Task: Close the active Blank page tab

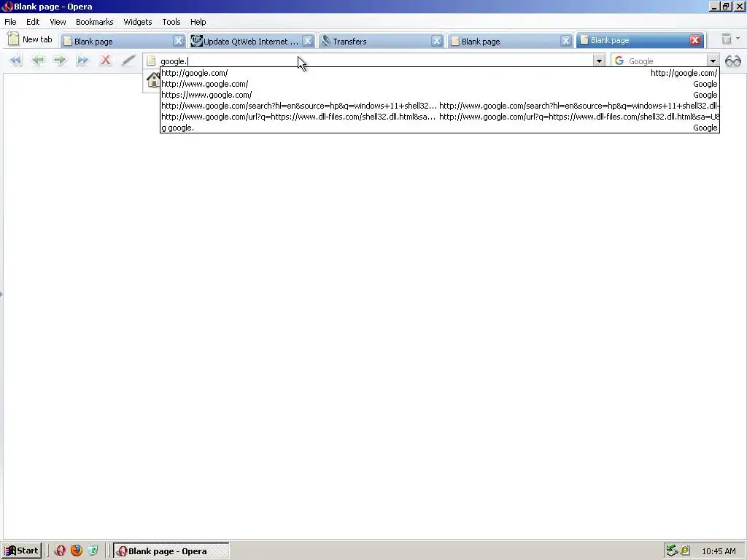Action: click(695, 40)
